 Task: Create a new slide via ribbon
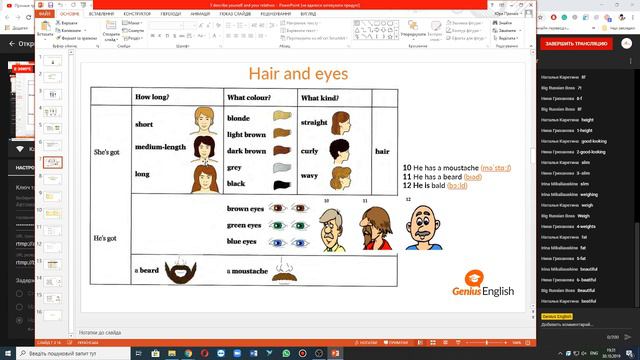(111, 30)
